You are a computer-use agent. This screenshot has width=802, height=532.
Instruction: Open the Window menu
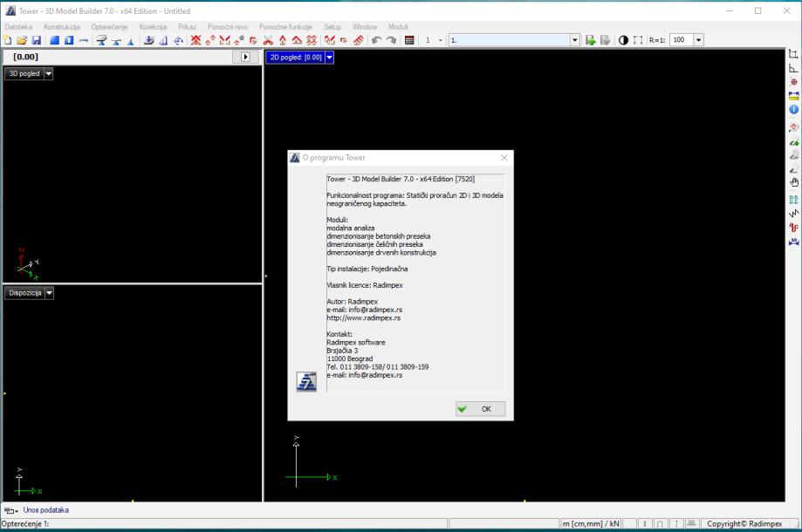(365, 26)
